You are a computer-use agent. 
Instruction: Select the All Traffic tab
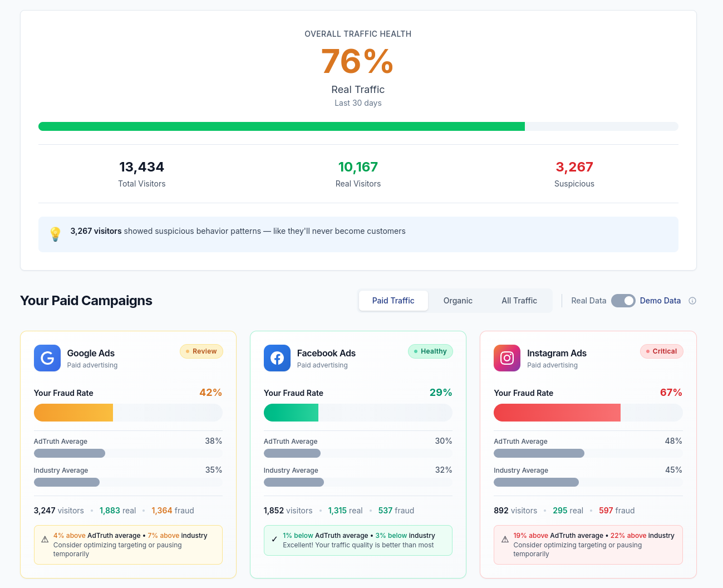[519, 300]
